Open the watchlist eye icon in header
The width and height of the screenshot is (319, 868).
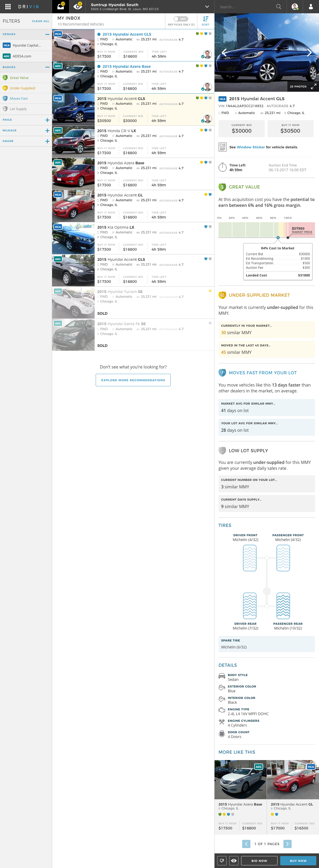pos(77,6)
